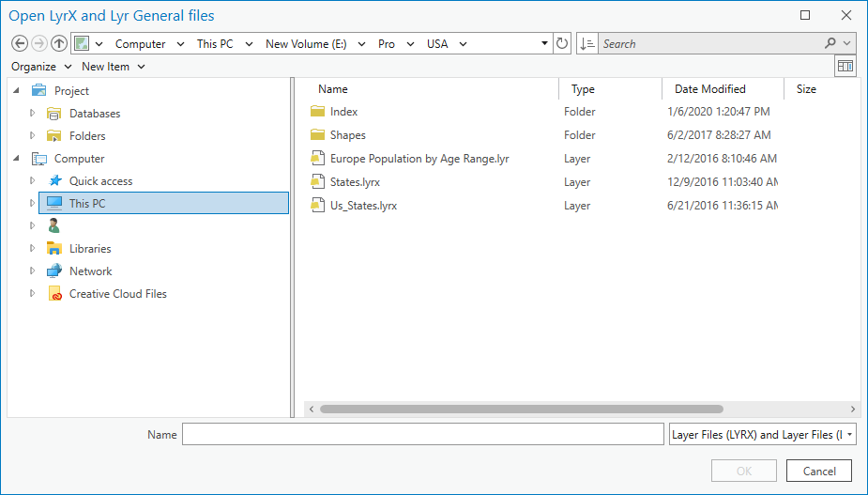Open the Organize menu

point(41,67)
